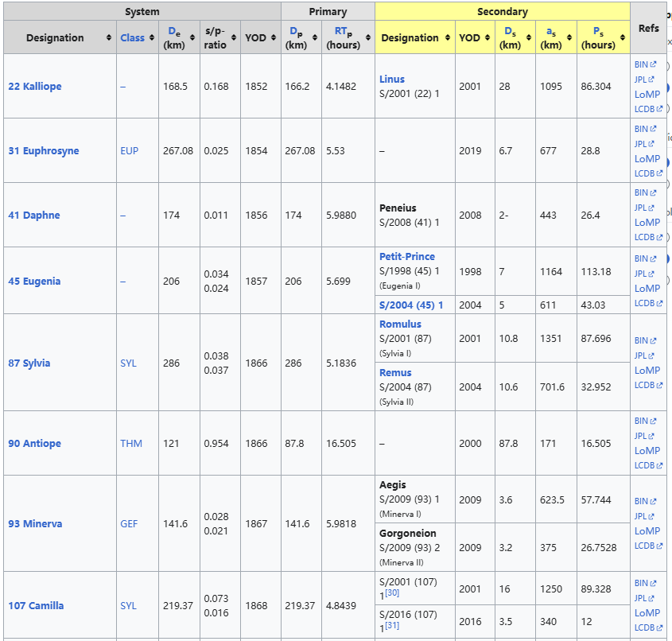Click sort arrows beside Primary Dp header
Screen dimensions: 672x641
pyautogui.click(x=314, y=38)
